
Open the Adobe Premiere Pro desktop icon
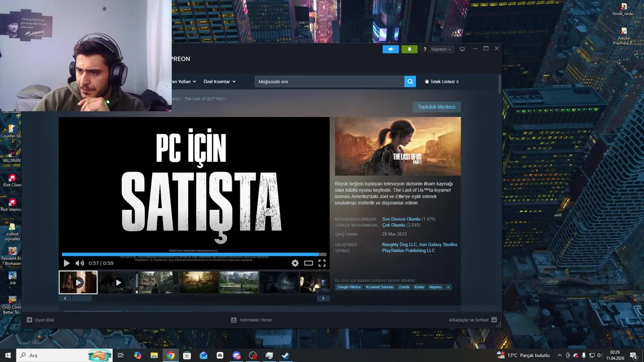(x=624, y=36)
